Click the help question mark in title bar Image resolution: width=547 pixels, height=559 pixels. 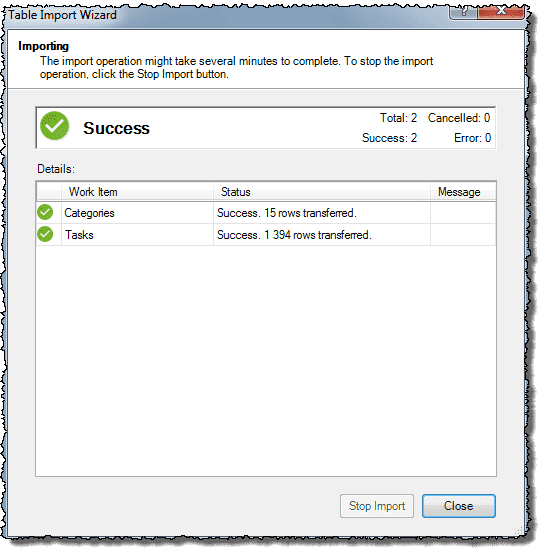(x=464, y=11)
